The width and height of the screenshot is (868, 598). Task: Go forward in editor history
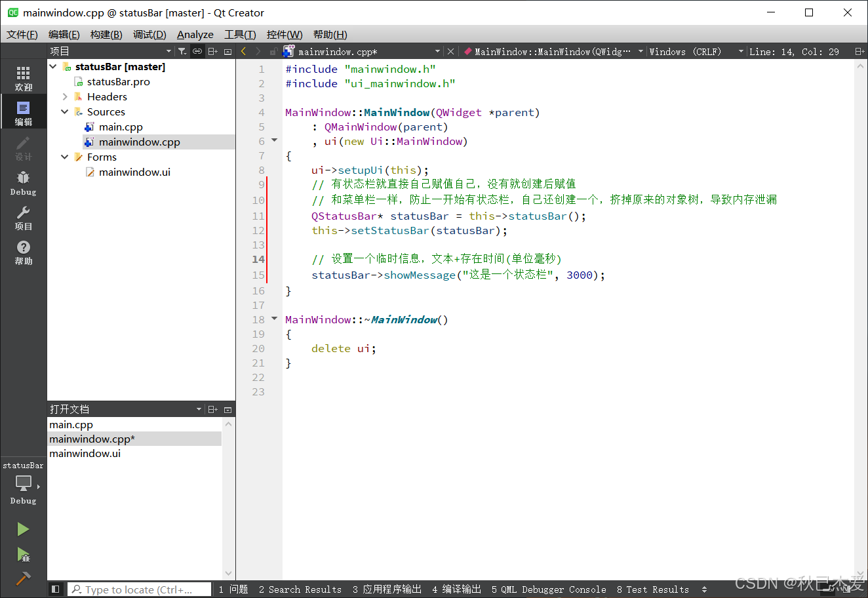point(258,51)
